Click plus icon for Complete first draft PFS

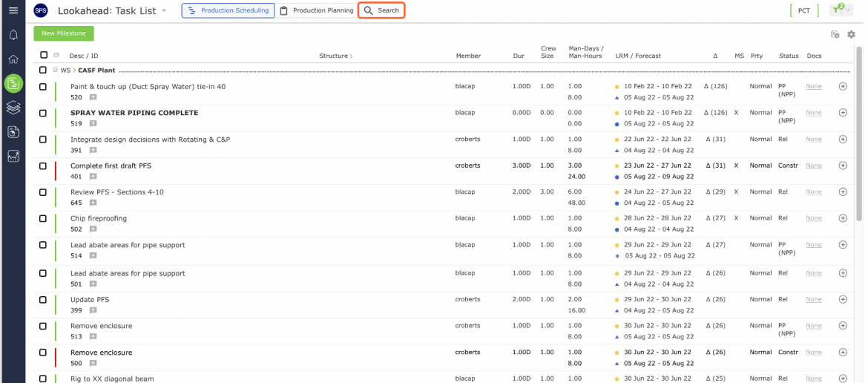[843, 166]
